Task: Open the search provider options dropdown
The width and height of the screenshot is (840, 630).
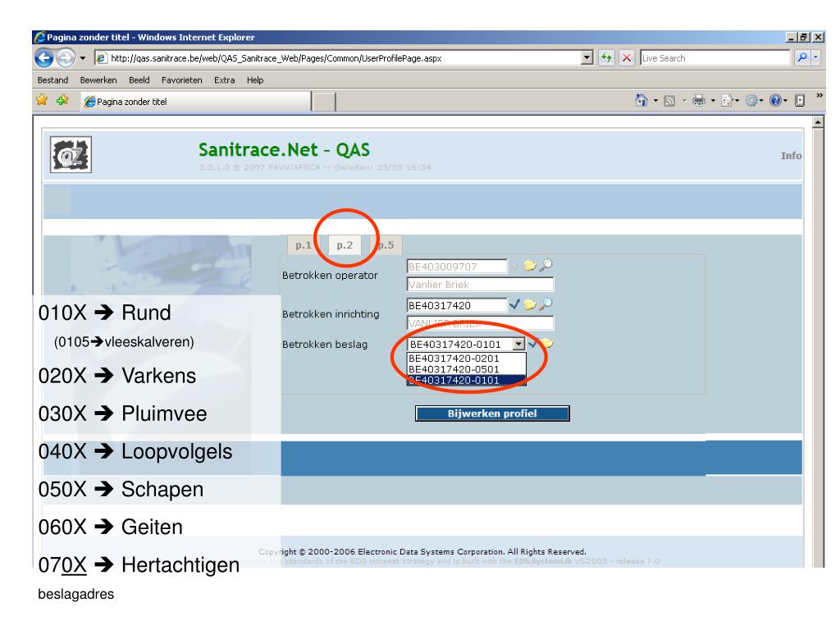Action: [816, 58]
